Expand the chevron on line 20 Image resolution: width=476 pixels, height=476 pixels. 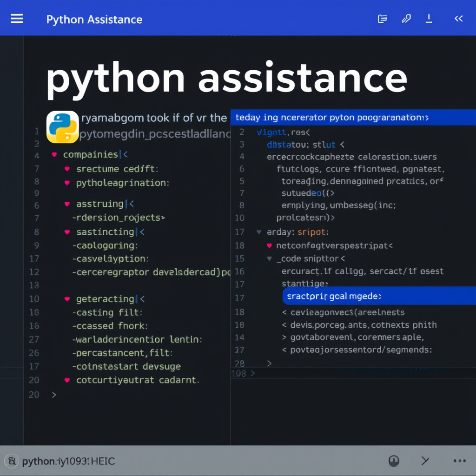[54, 395]
